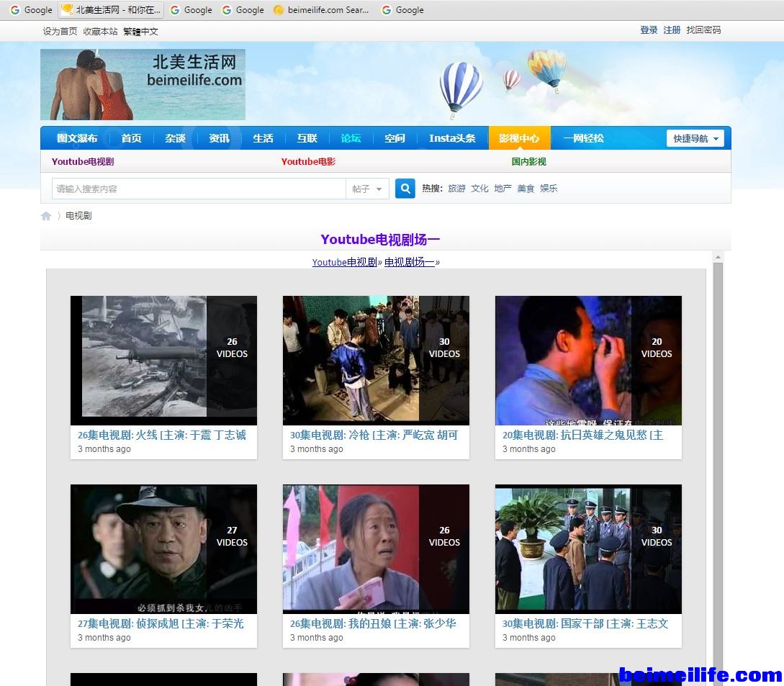Click the 国内影视 submenu link
This screenshot has height=686, width=784.
pyautogui.click(x=528, y=162)
